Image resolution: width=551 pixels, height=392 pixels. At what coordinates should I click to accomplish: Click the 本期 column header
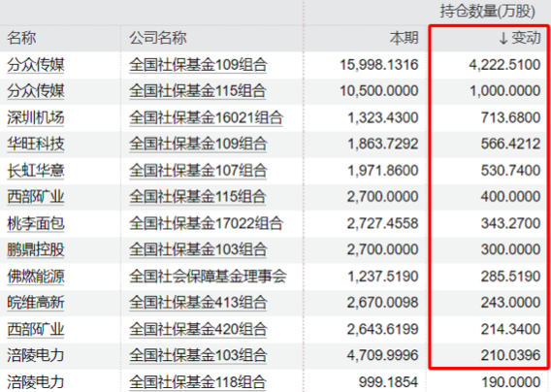point(405,38)
